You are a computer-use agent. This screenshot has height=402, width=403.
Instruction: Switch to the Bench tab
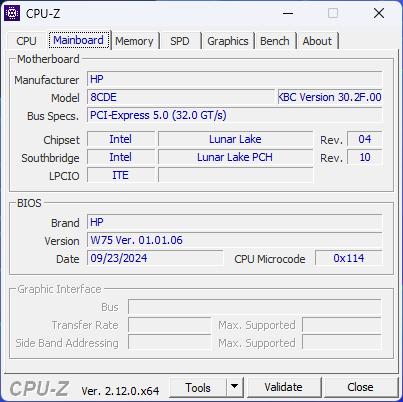275,41
